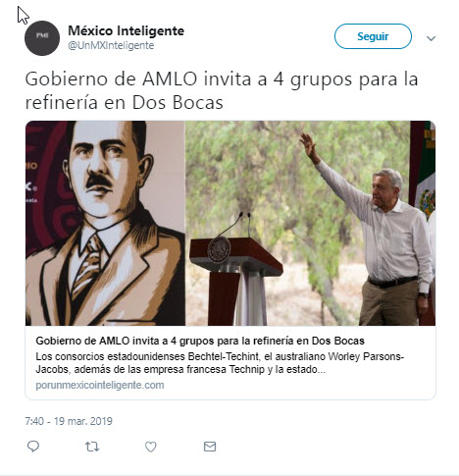Screen dimensions: 459x476
Task: Open the PMI profile avatar
Action: tap(42, 38)
